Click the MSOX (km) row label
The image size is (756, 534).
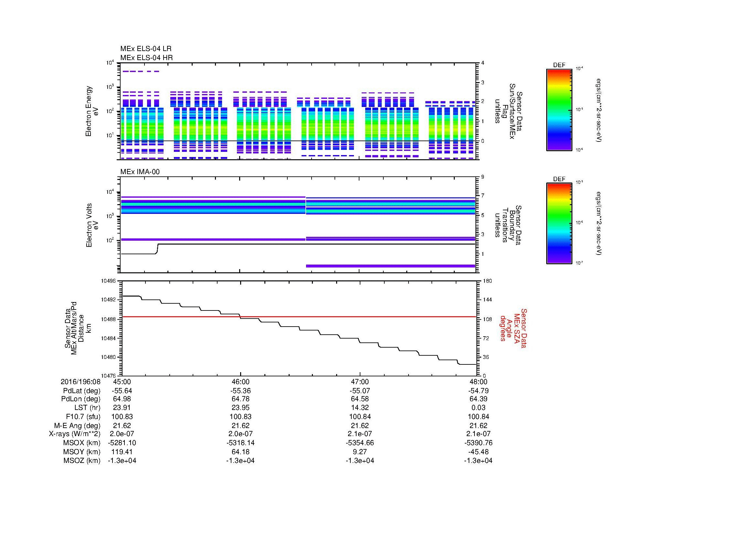coord(82,443)
